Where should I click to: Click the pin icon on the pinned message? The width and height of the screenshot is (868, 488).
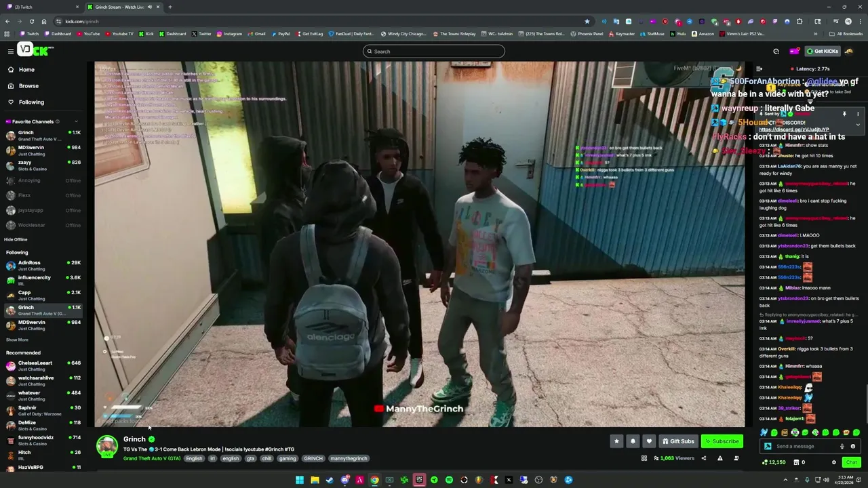point(844,114)
